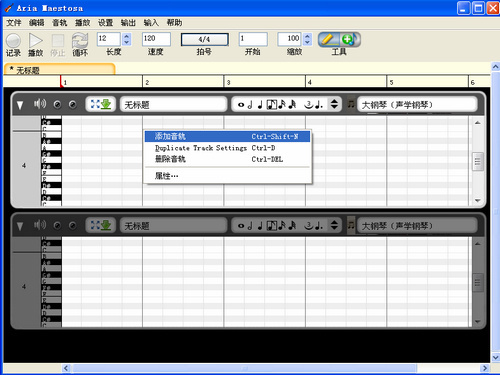Click the 速度 tempo field showing 120
Screen dimensions: 500x375
click(x=156, y=39)
